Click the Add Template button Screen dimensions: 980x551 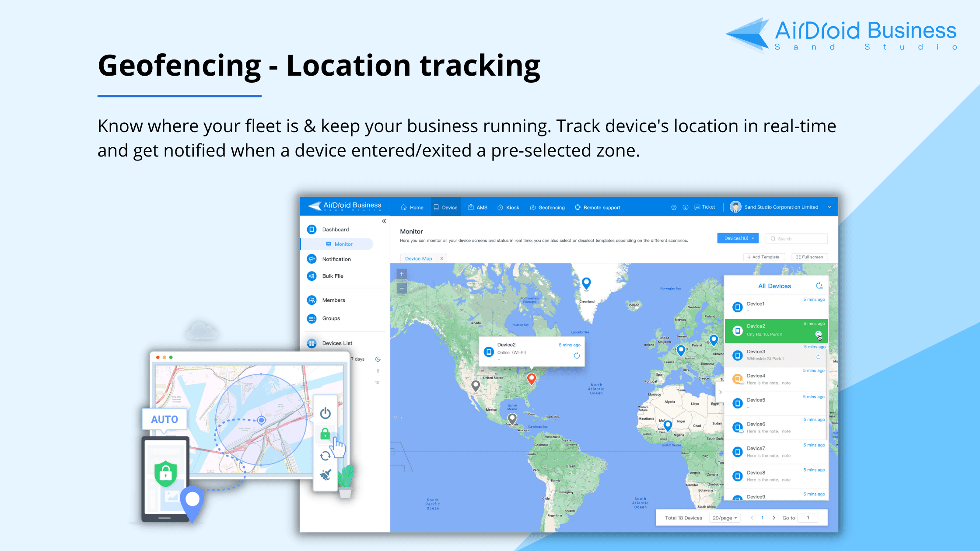763,257
